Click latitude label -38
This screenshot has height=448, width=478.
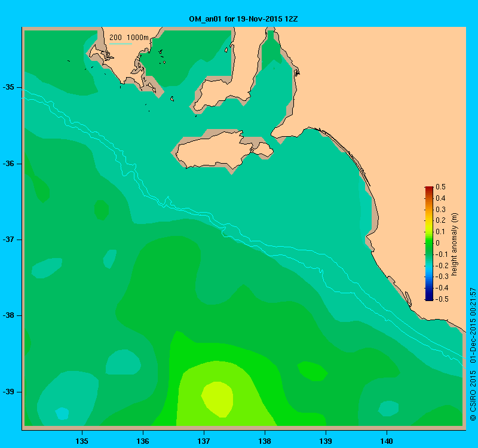click(8, 315)
